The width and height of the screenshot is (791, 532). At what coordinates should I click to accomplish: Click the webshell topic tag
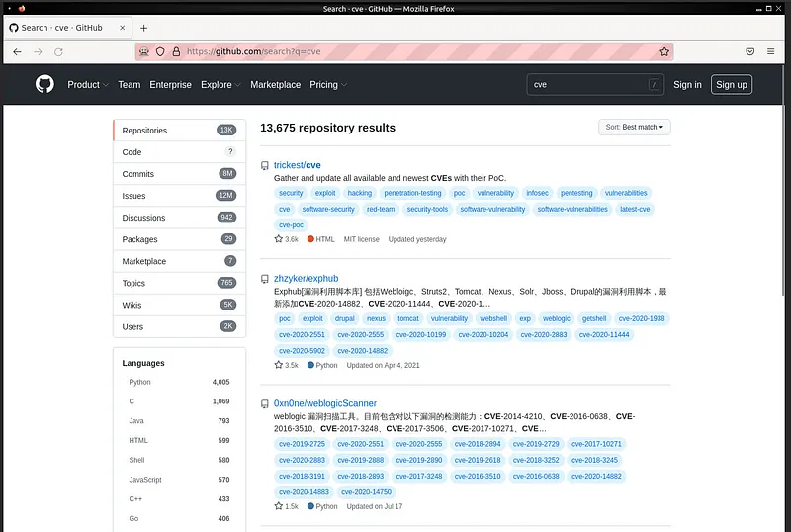click(x=492, y=318)
